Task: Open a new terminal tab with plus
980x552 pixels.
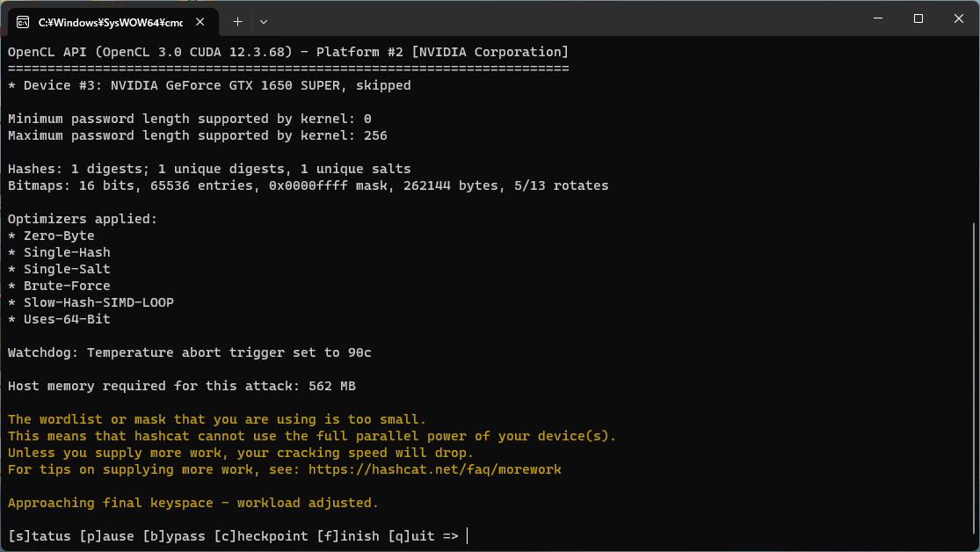Action: [237, 21]
